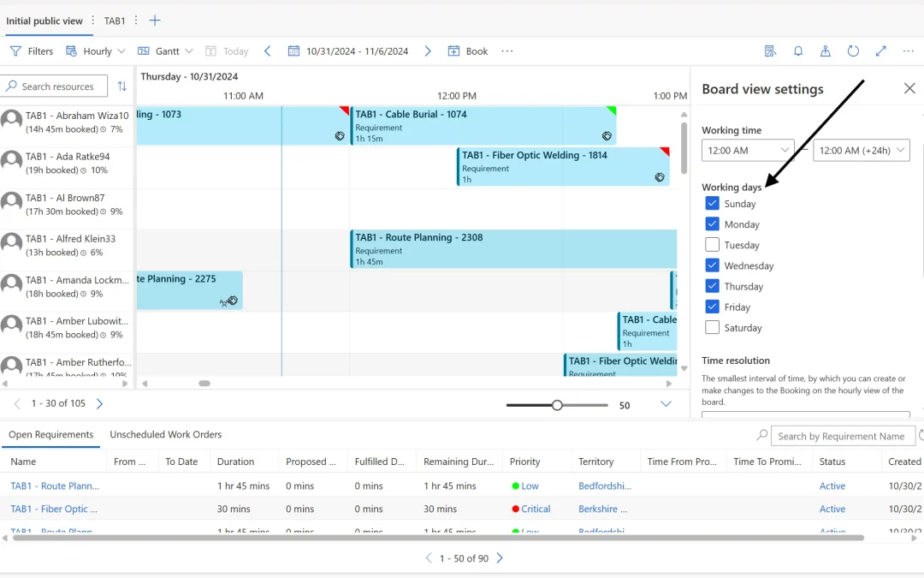The height and width of the screenshot is (578, 924).
Task: Sort resources with the sort arrows icon
Action: [x=122, y=86]
